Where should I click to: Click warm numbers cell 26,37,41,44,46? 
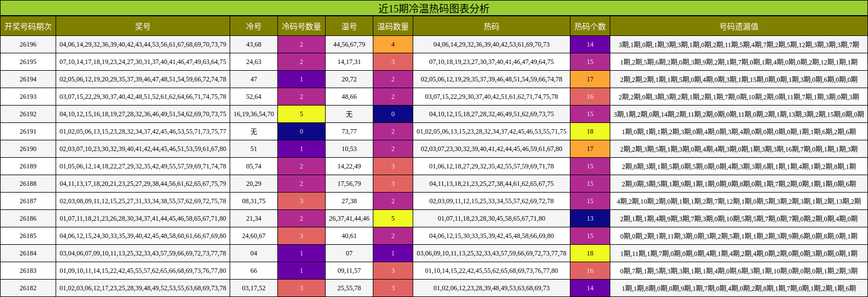349,218
